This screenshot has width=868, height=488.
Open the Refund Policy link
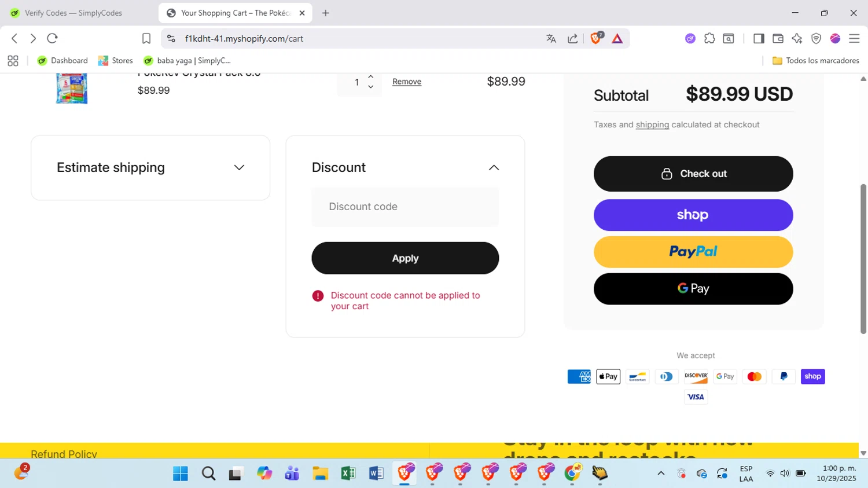click(64, 454)
